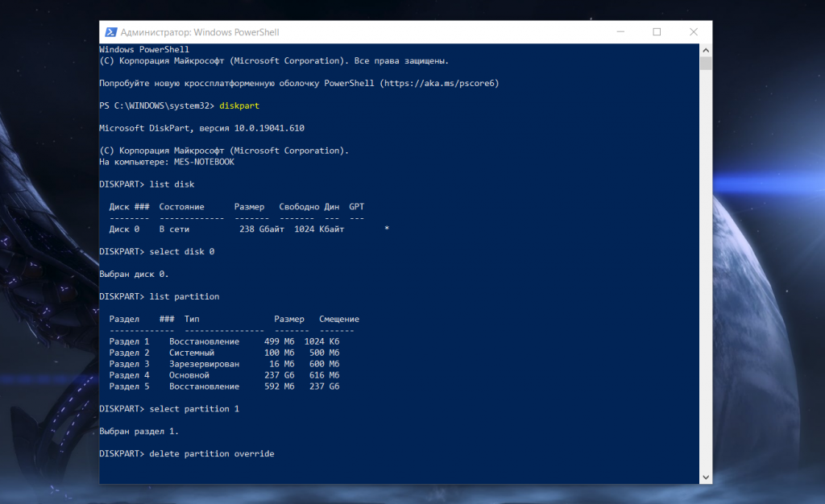Click the "Диск 0" row label
This screenshot has width=825, height=504.
click(x=124, y=229)
